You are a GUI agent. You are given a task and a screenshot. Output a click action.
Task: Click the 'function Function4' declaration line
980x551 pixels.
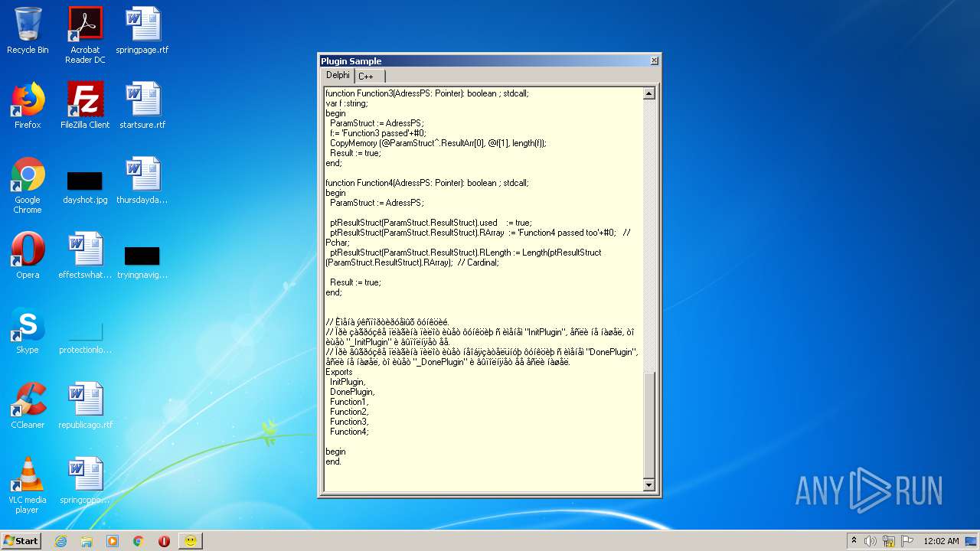click(427, 183)
